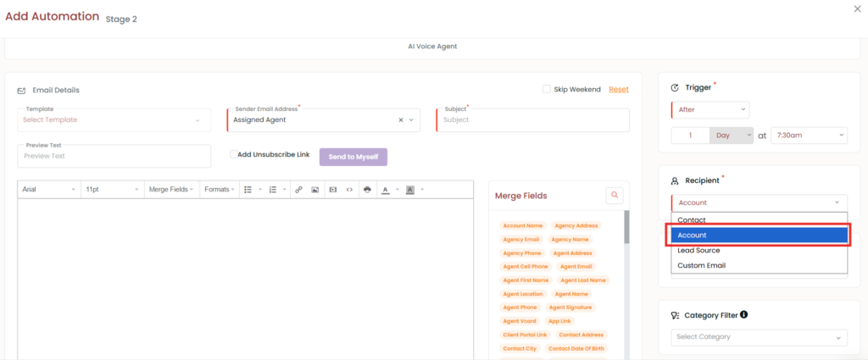Insert the Agent First Name merge field

[x=526, y=280]
